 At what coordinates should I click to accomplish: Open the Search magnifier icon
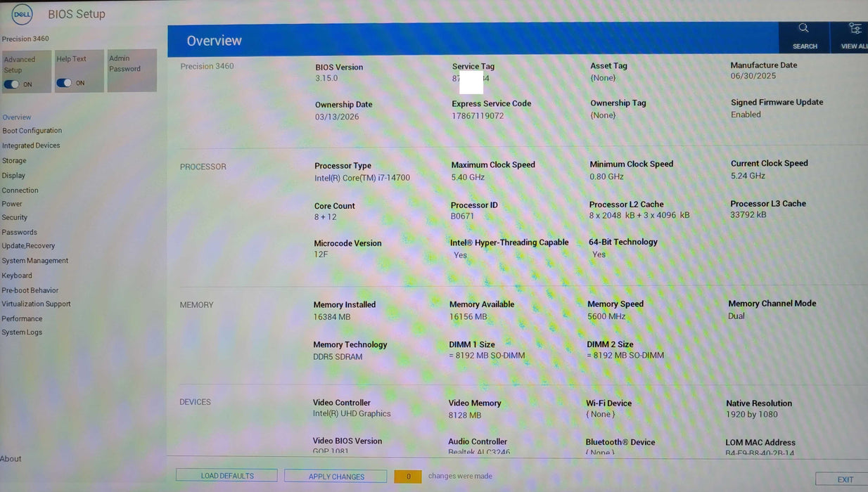pyautogui.click(x=803, y=28)
